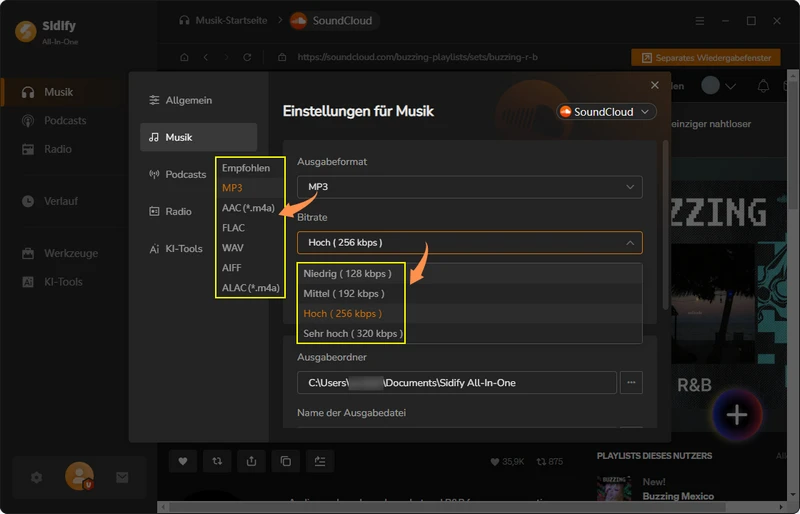
Task: Click the mail envelope icon
Action: tap(122, 478)
